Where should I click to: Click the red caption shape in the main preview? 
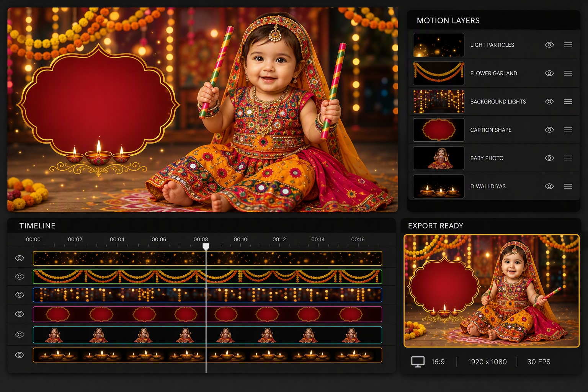click(98, 103)
